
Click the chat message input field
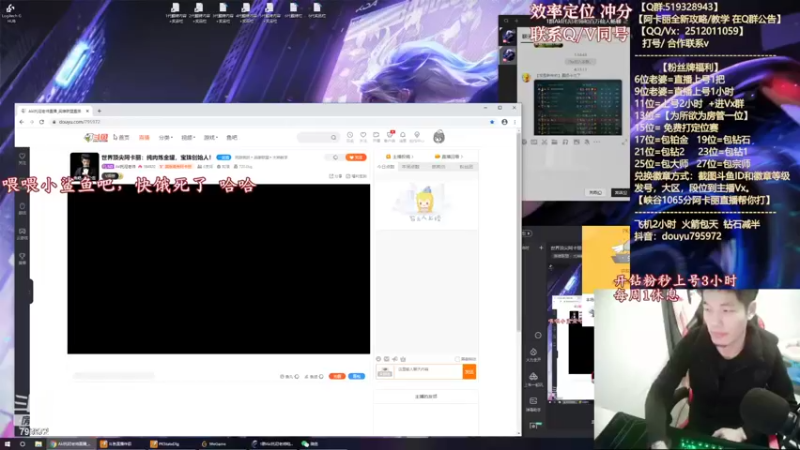pos(428,371)
